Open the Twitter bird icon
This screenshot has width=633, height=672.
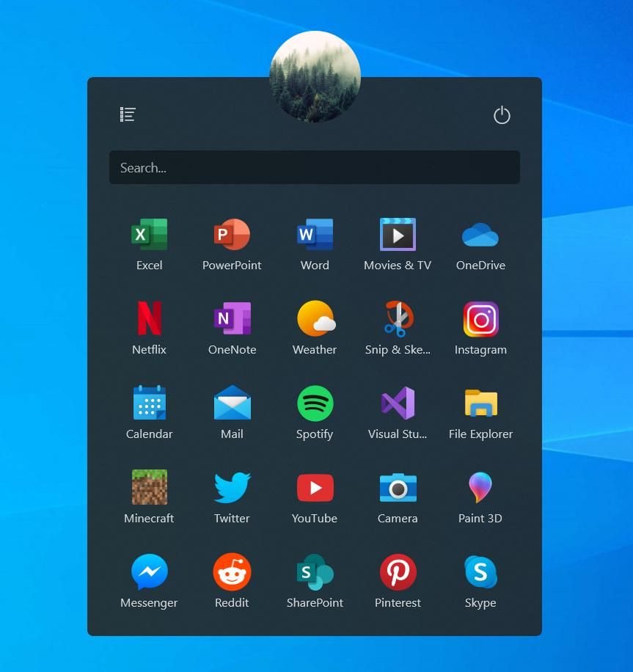(233, 487)
